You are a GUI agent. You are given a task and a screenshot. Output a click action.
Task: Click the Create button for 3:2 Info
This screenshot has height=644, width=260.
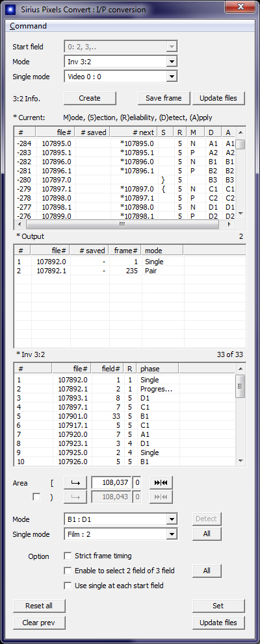point(90,98)
